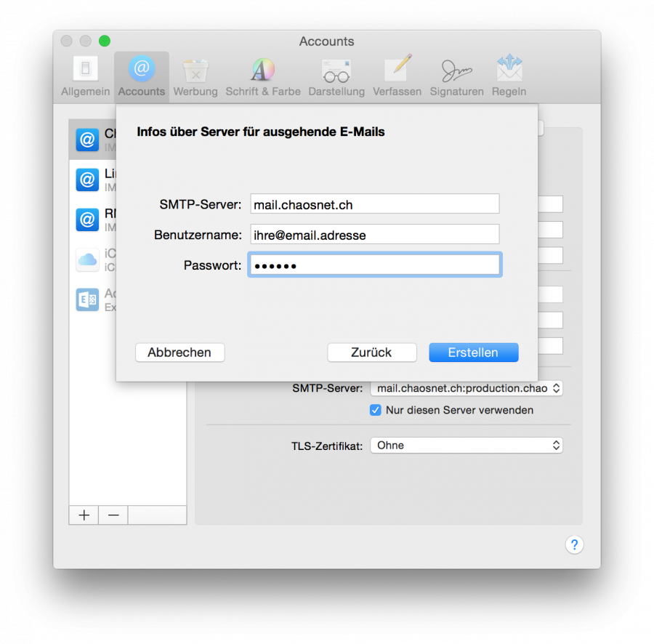Screen dimensions: 654x644
Task: Click the Erstellen button
Action: [473, 352]
